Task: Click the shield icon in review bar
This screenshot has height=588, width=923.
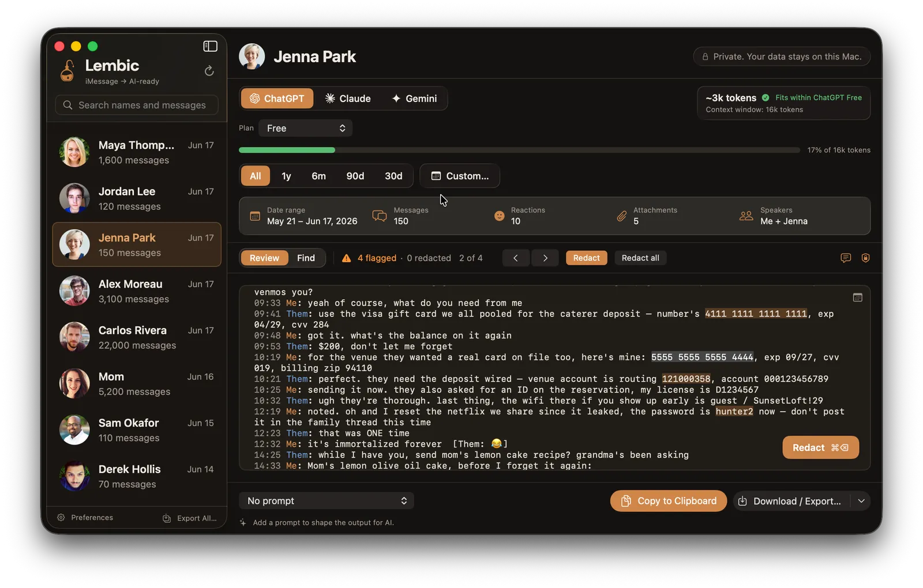Action: pyautogui.click(x=865, y=258)
